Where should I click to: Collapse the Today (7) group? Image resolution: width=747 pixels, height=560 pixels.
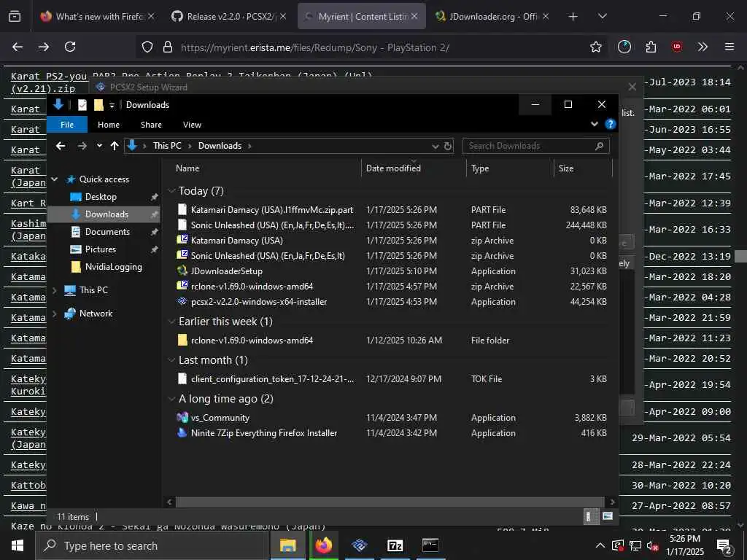(x=172, y=191)
